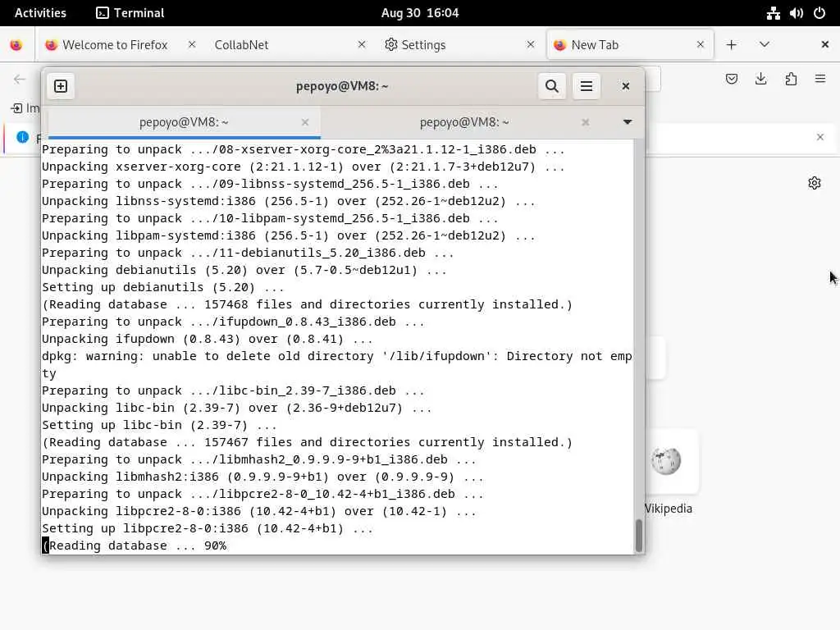Close the first terminal tab
This screenshot has width=840, height=630.
point(305,122)
